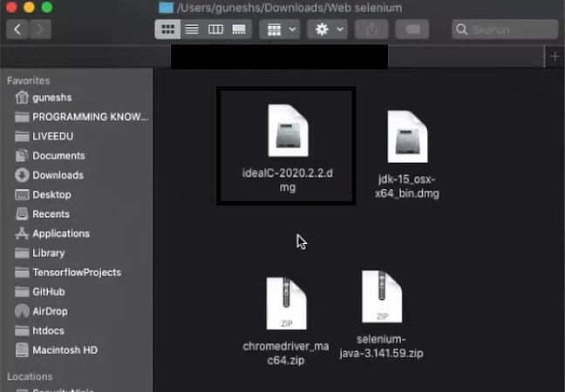The width and height of the screenshot is (565, 392).
Task: Select the idealC-2020.2.2.dmg file icon
Action: pos(288,131)
